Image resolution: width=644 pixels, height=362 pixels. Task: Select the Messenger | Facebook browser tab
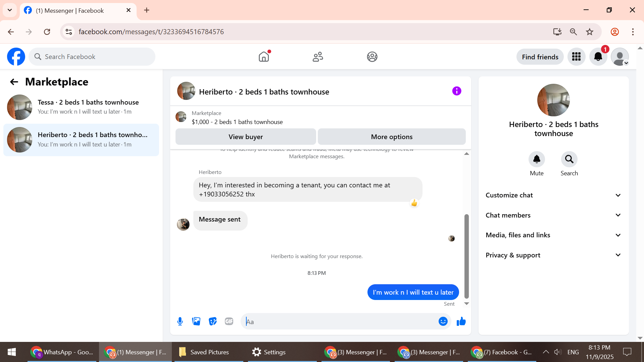click(78, 10)
